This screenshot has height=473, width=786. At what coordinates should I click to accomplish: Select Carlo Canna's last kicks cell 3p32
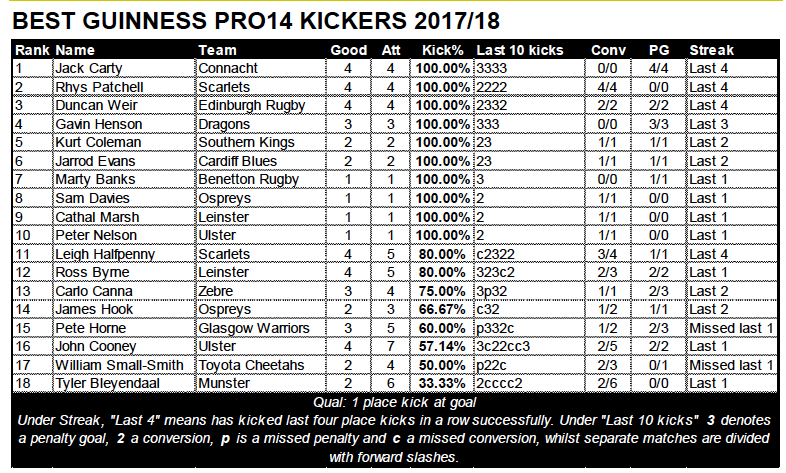pyautogui.click(x=529, y=291)
